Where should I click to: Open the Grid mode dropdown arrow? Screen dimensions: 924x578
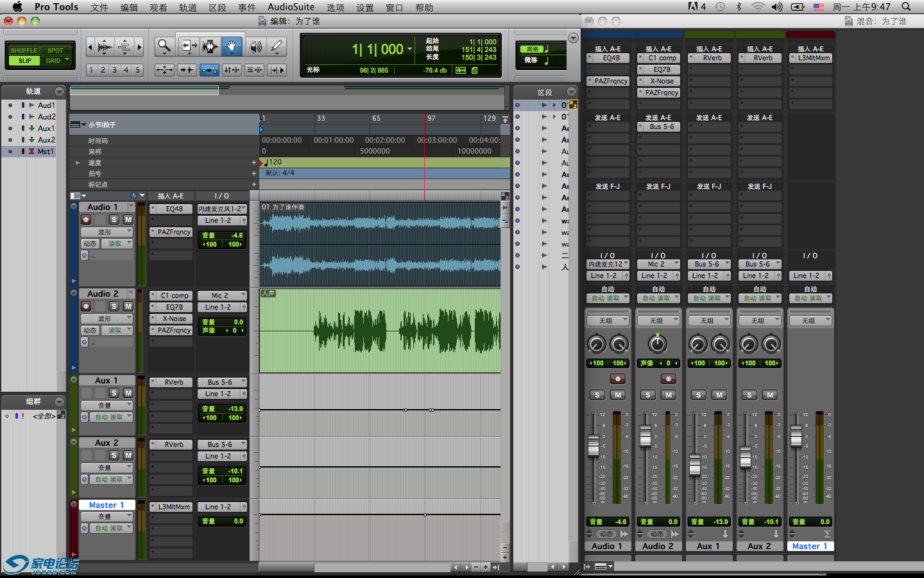click(x=67, y=60)
